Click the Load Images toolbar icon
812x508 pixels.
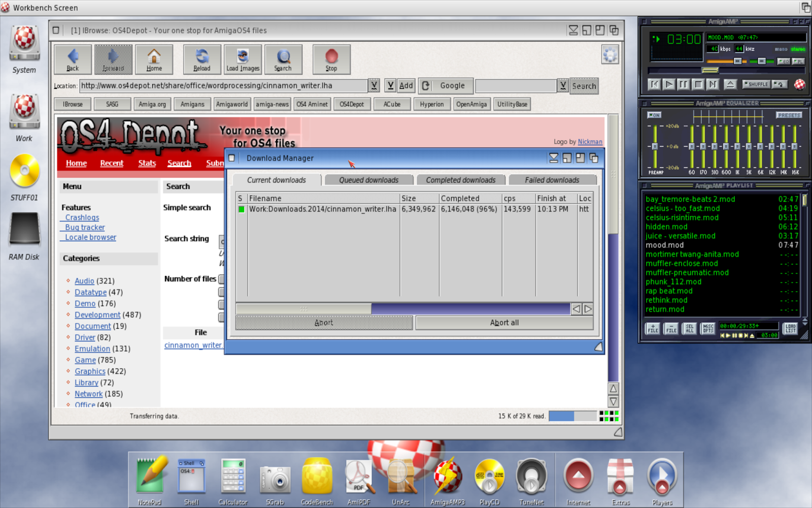pyautogui.click(x=243, y=59)
